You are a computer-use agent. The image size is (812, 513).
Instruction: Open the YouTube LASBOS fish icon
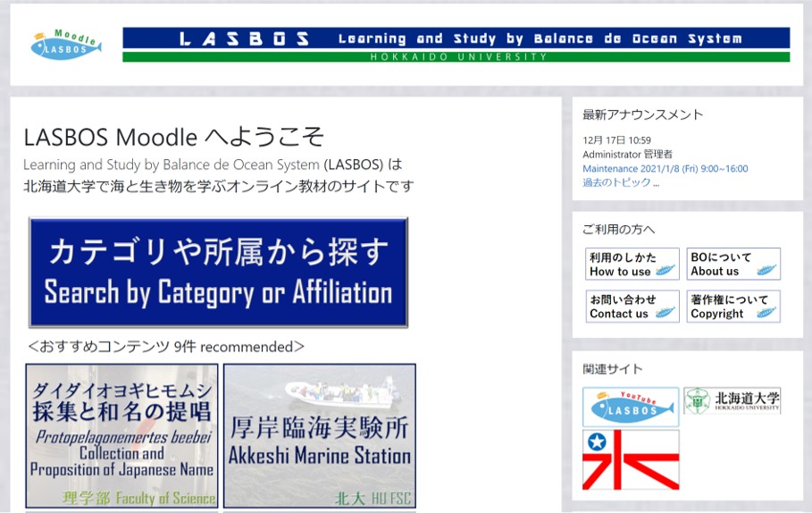630,407
